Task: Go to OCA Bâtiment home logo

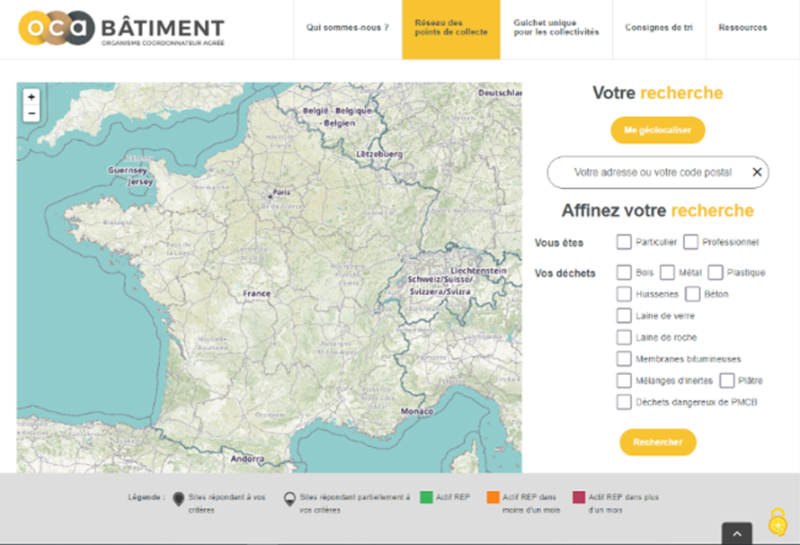Action: tap(121, 29)
